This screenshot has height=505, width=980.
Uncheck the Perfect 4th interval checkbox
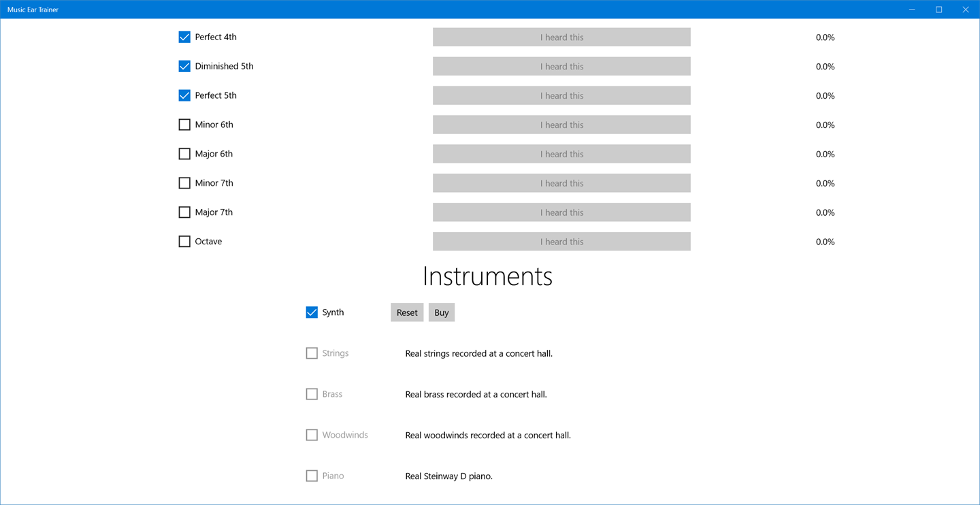(184, 37)
